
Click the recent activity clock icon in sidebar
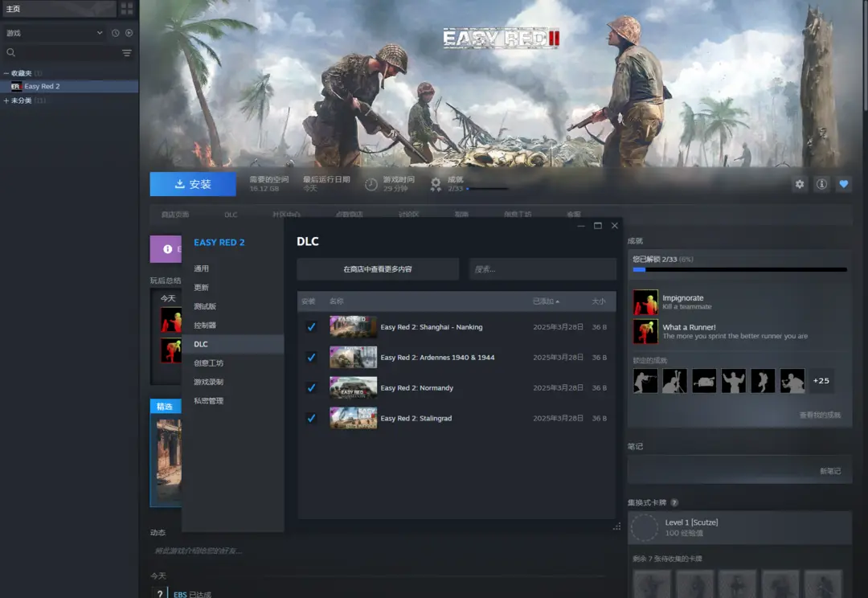coord(115,33)
